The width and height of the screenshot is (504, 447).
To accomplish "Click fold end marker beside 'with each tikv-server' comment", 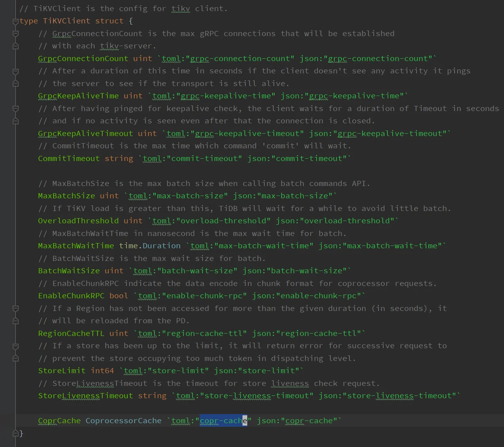I will tap(15, 46).
